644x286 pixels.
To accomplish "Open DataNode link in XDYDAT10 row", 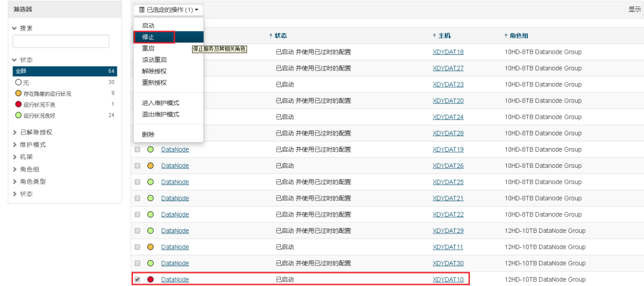I will pyautogui.click(x=175, y=279).
